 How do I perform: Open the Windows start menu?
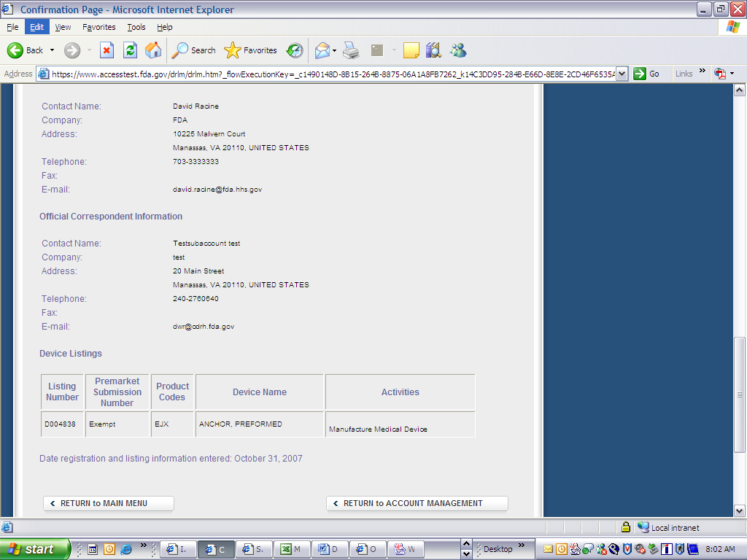pos(34,549)
